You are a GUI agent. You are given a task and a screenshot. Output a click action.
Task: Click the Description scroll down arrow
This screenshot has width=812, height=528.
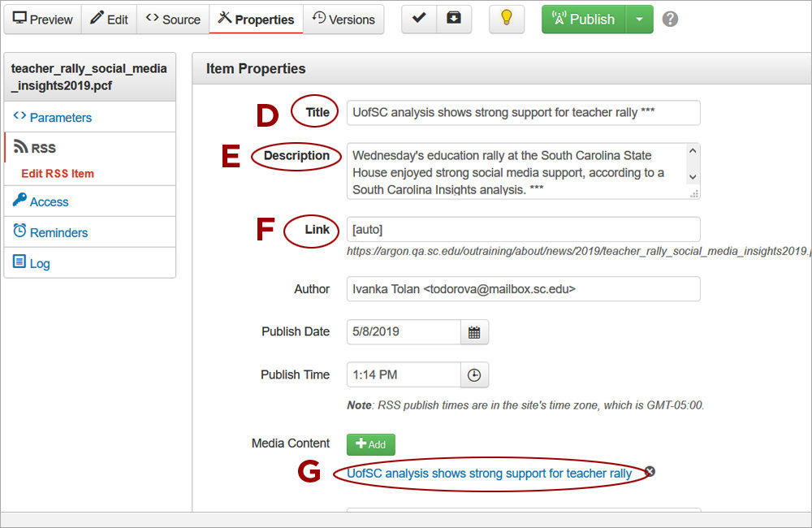(x=693, y=177)
